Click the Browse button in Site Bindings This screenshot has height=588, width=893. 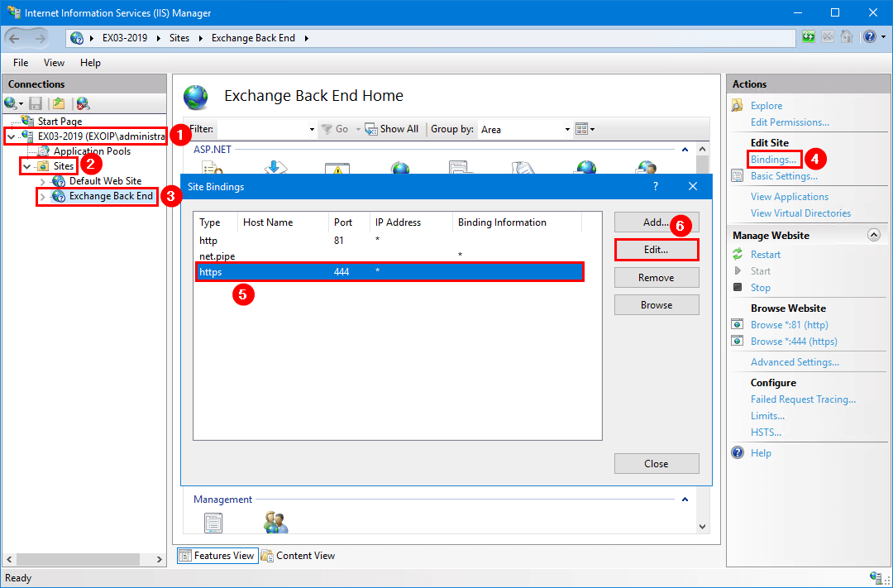(656, 305)
